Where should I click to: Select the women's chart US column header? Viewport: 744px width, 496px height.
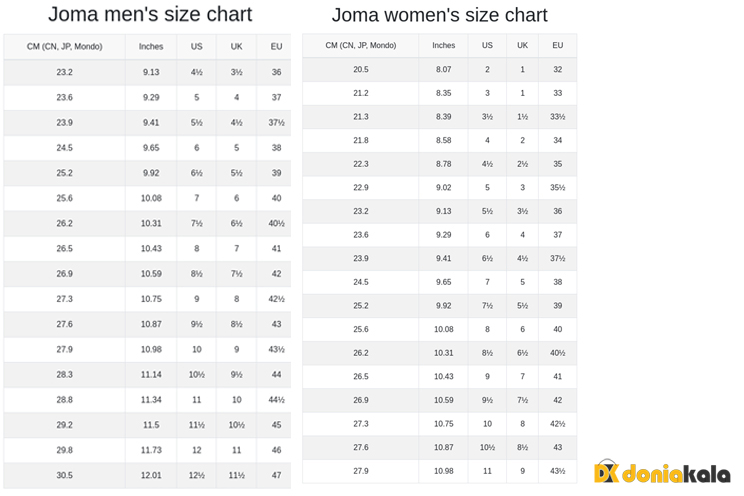click(487, 46)
